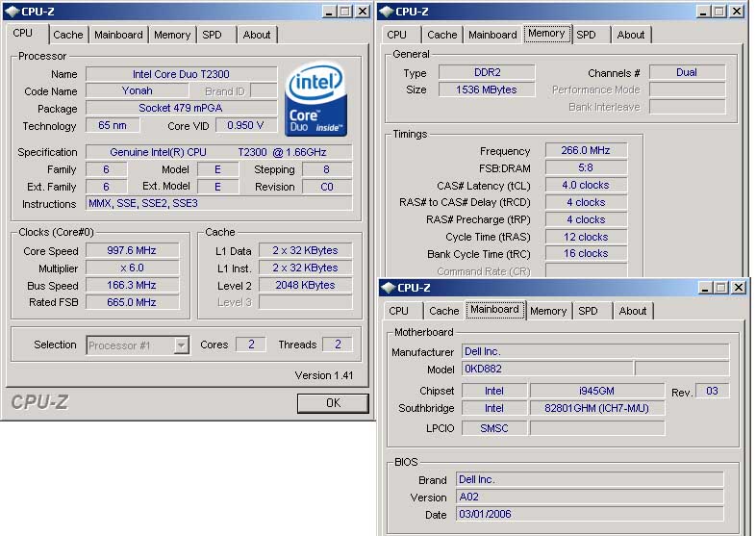Click the processor name Intel Core Duo T2300
Viewport: 756px width, 536px height.
click(x=181, y=74)
